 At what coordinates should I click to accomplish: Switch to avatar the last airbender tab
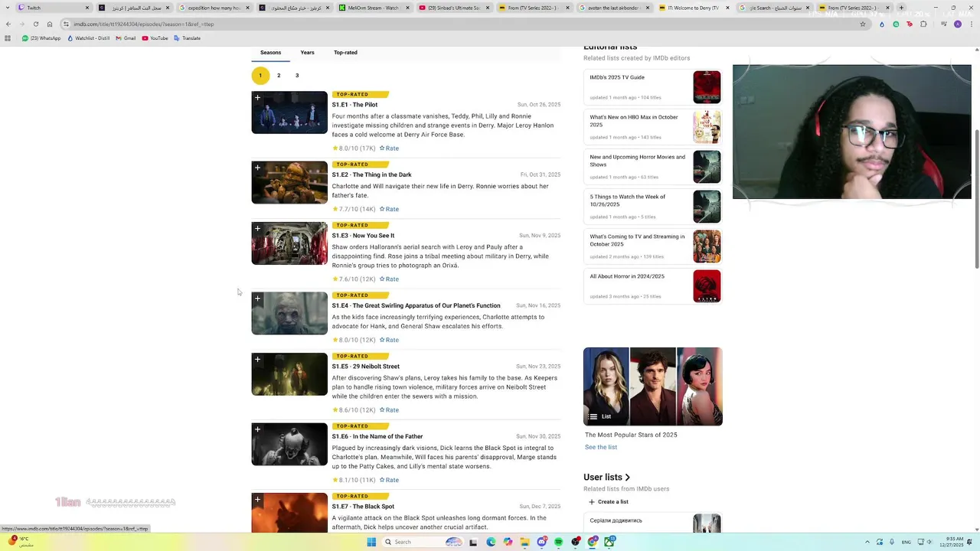(614, 8)
